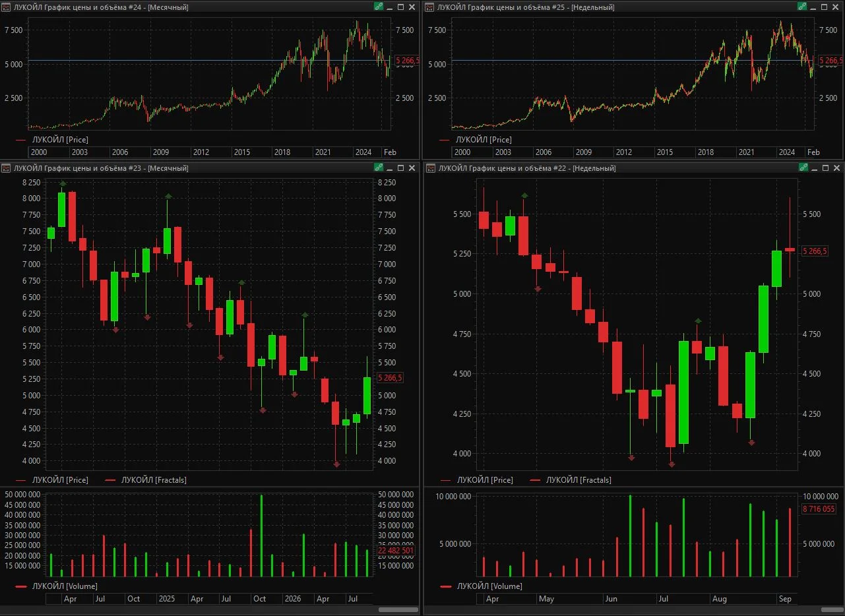Maximize the chart #24 monthly window
This screenshot has height=616, width=845.
coord(400,7)
